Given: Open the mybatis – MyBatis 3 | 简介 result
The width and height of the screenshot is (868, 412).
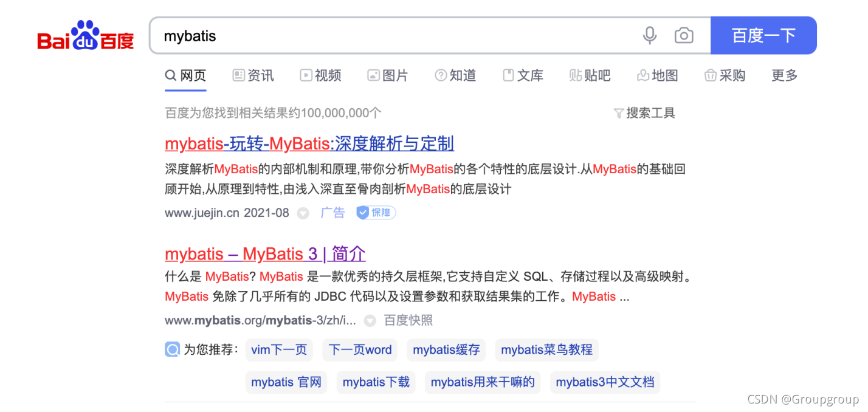Looking at the screenshot, I should click(265, 253).
